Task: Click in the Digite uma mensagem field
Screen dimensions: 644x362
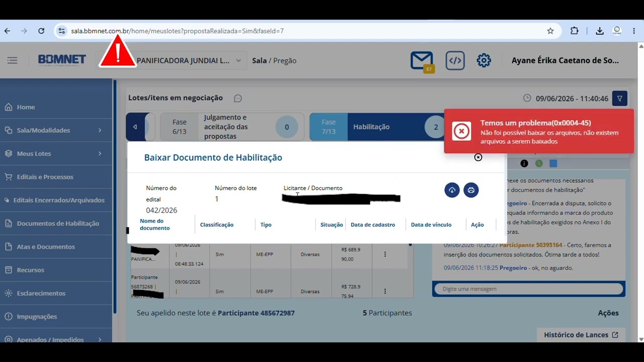Action: [x=529, y=289]
